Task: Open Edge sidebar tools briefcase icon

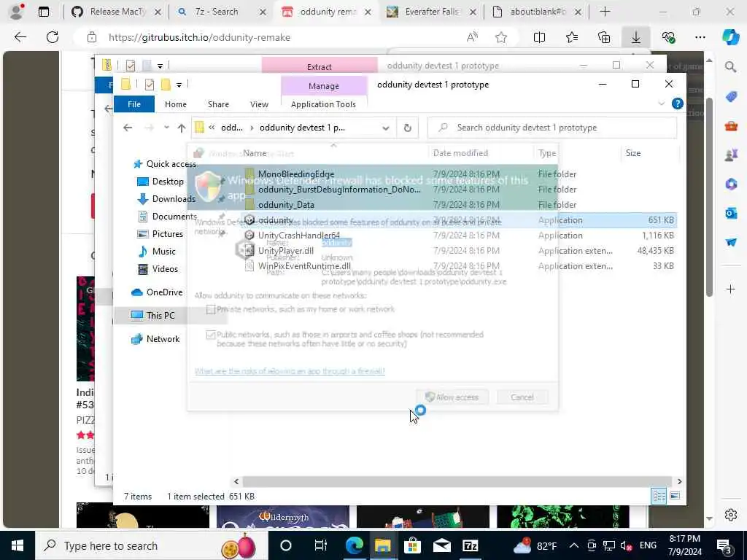Action: [x=731, y=125]
